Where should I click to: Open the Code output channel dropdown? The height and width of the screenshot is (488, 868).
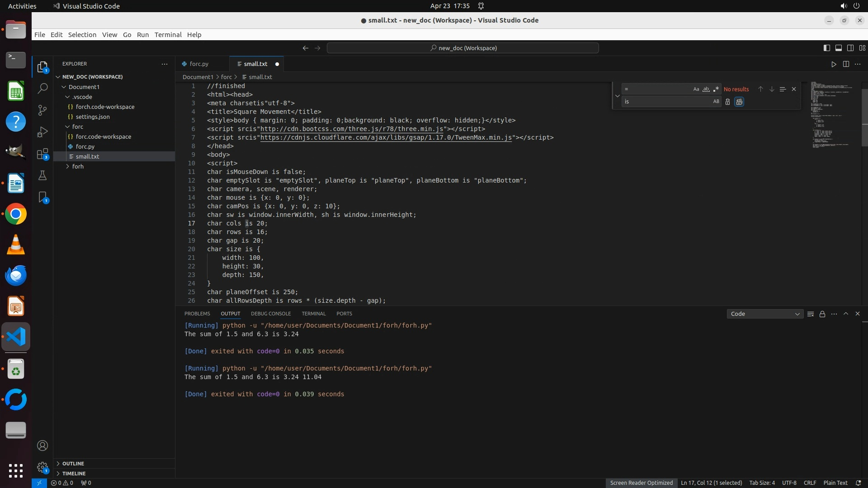[765, 314]
